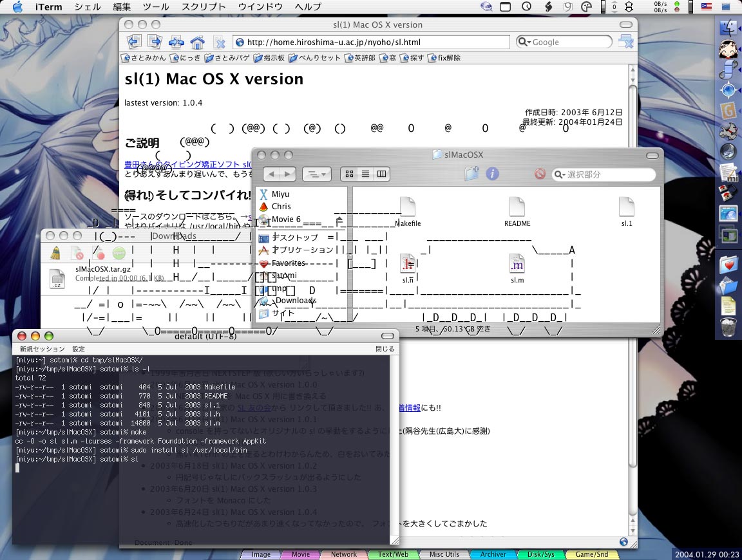Select Chris in Finder sidebar
The height and width of the screenshot is (560, 742).
point(275,206)
